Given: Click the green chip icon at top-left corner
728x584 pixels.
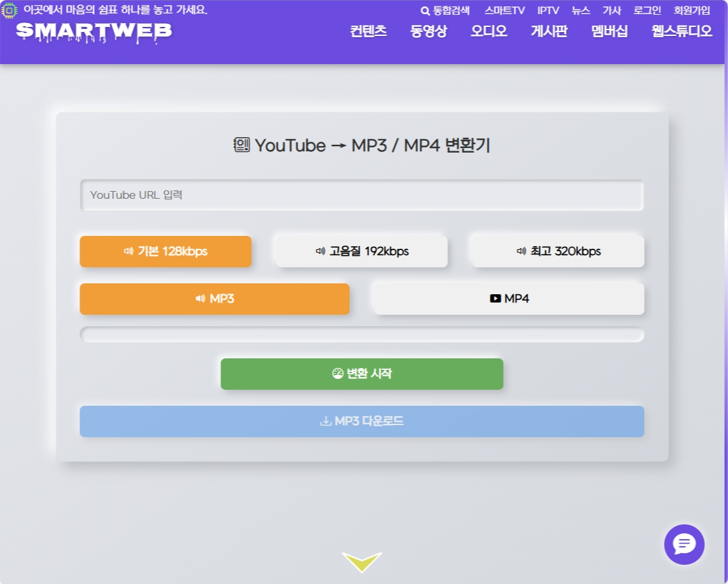Looking at the screenshot, I should pyautogui.click(x=9, y=10).
